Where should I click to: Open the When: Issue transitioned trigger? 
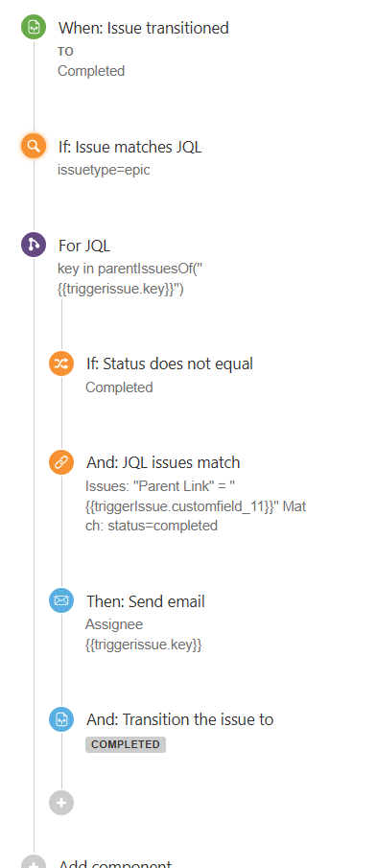pyautogui.click(x=144, y=28)
